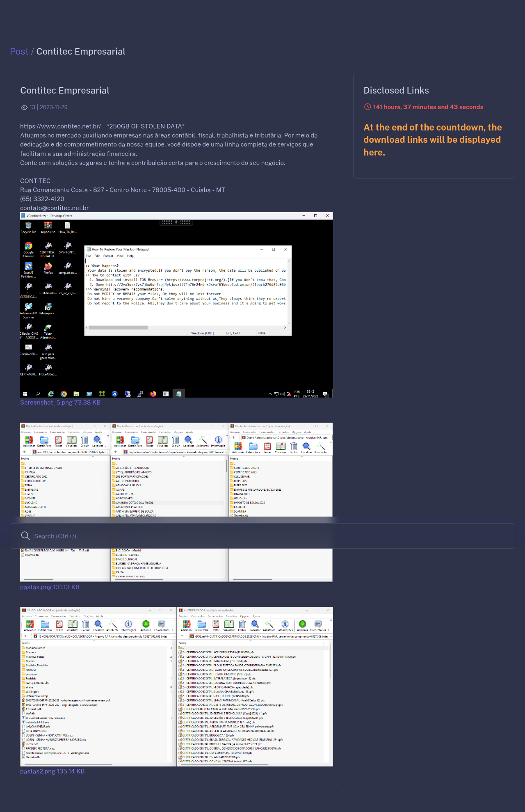The width and height of the screenshot is (525, 812).
Task: Open the path dropdown in the 13 -COLABORADOR.rar window
Action: (174, 636)
